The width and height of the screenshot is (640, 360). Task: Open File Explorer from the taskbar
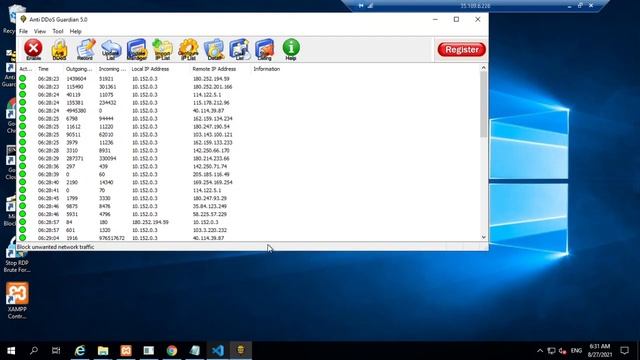coord(103,351)
